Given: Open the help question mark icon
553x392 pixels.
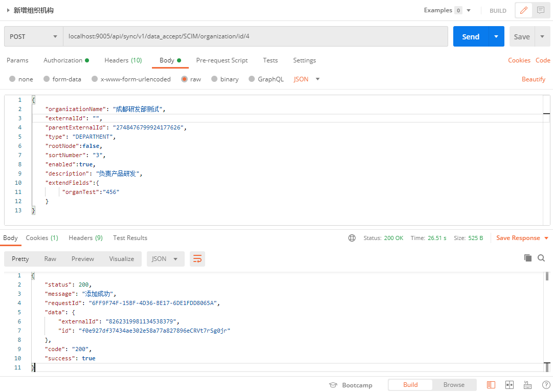Looking at the screenshot, I should (x=546, y=385).
